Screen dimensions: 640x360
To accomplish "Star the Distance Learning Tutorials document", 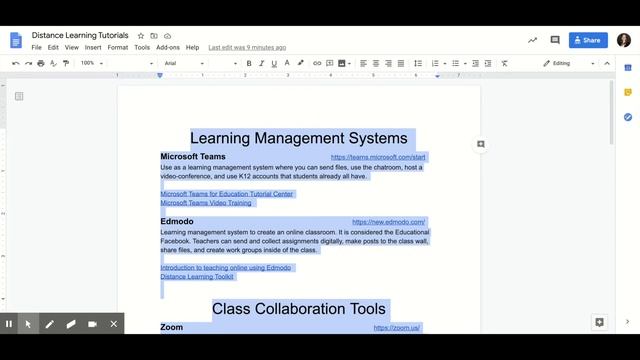I will click(x=141, y=36).
